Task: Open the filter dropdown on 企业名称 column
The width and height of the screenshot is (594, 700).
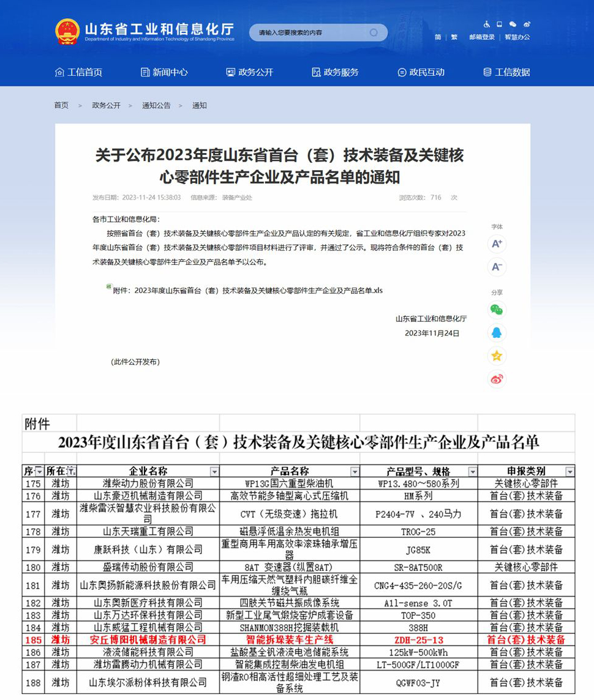Action: 215,471
